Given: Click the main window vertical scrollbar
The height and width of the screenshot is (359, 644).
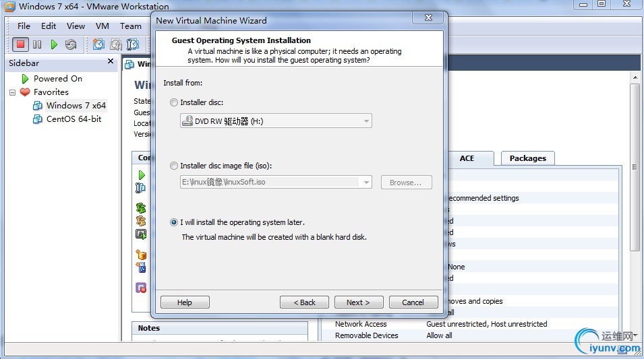Looking at the screenshot, I should 635,168.
